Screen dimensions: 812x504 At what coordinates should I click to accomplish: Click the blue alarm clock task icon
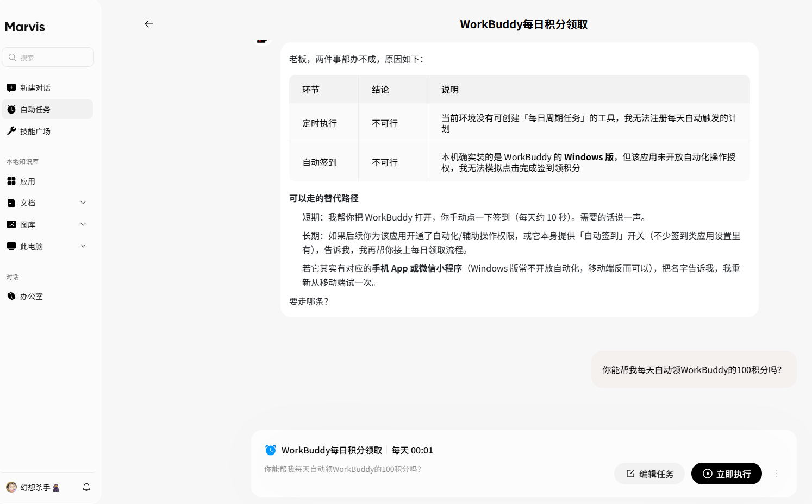click(271, 450)
